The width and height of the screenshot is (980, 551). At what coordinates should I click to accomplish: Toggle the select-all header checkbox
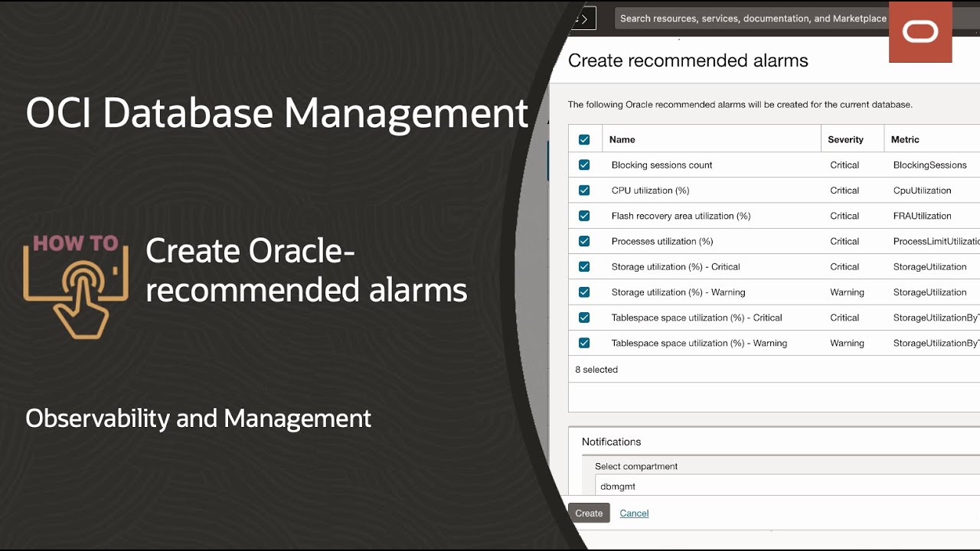coord(584,139)
